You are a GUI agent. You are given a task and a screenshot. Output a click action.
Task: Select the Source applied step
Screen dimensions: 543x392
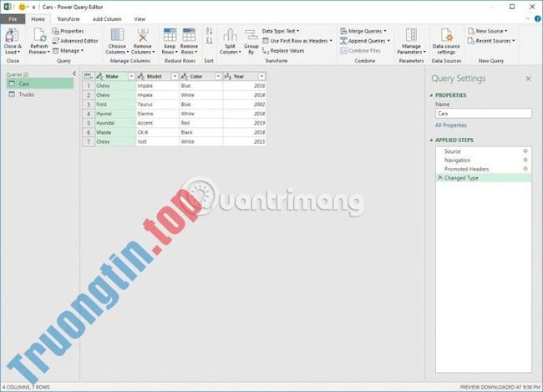tap(484, 151)
